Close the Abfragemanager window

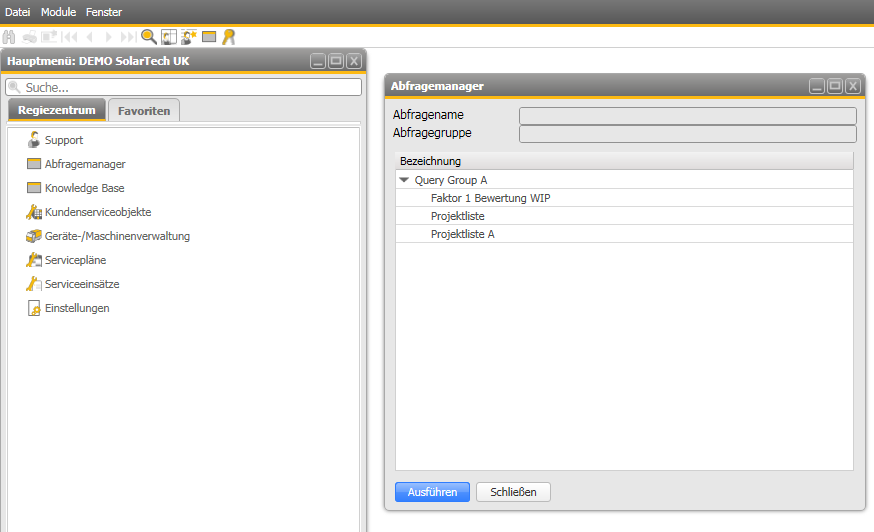tap(853, 86)
